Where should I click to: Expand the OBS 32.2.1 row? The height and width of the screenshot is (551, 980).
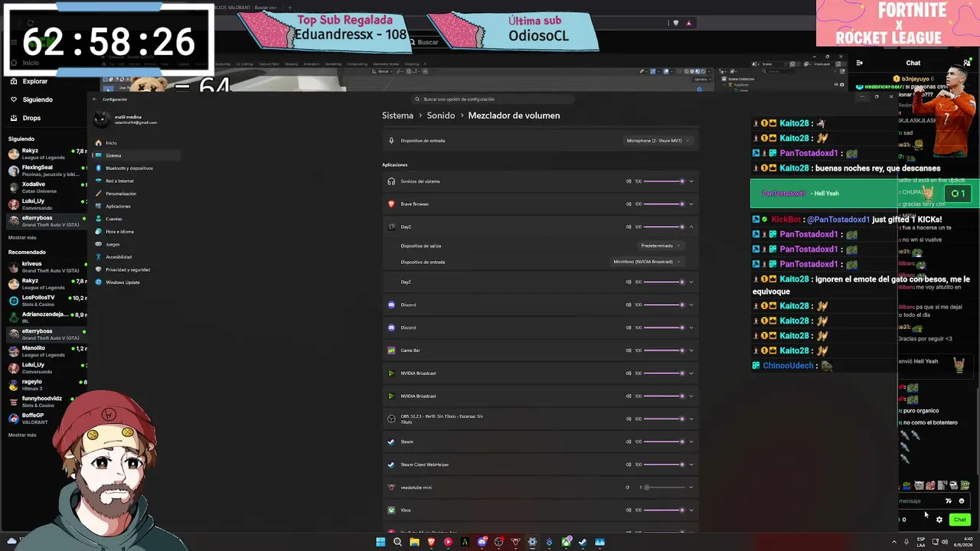click(x=691, y=419)
